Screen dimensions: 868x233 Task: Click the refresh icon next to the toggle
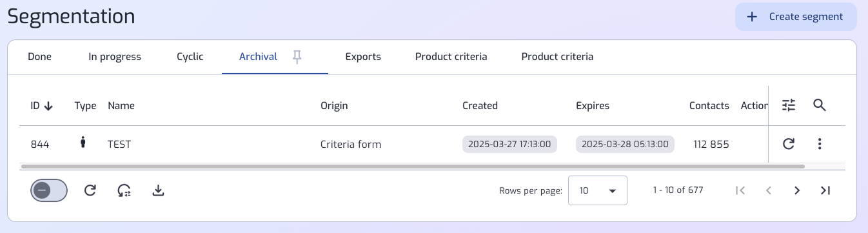coord(90,190)
